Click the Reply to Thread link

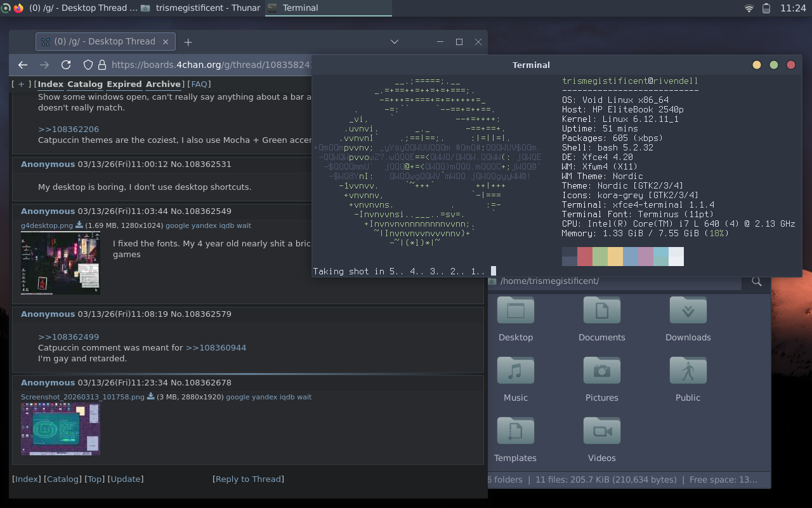(248, 479)
